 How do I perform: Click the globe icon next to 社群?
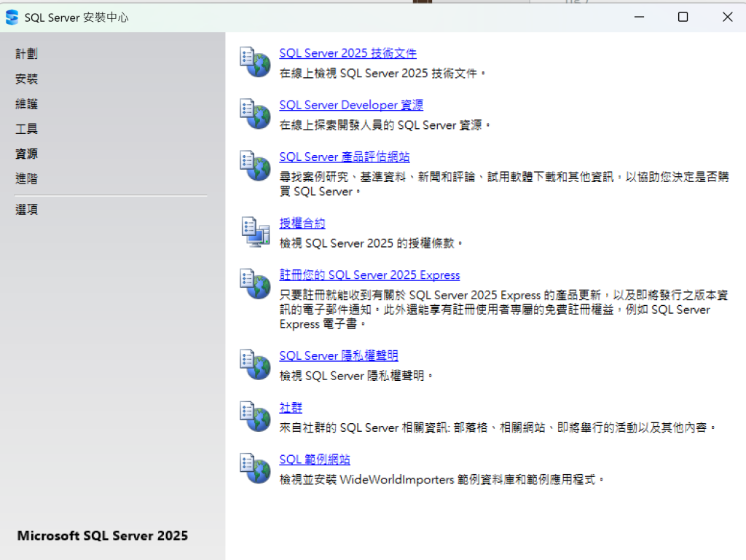tap(255, 416)
